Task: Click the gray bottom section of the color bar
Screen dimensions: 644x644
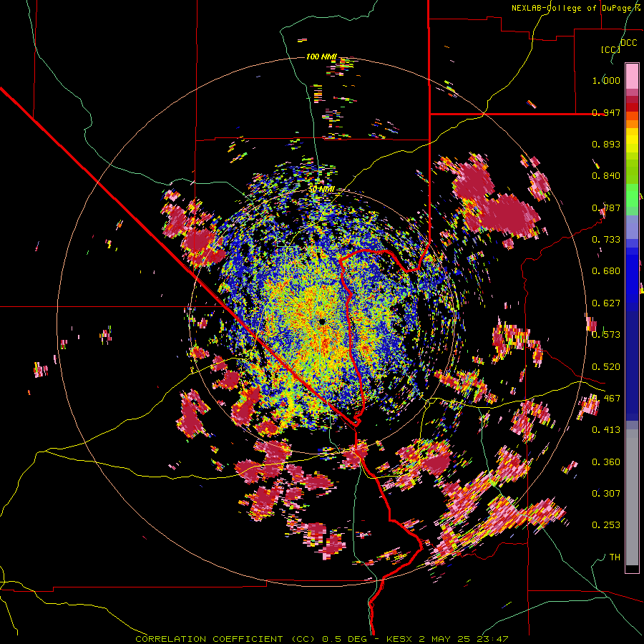Action: pos(632,497)
